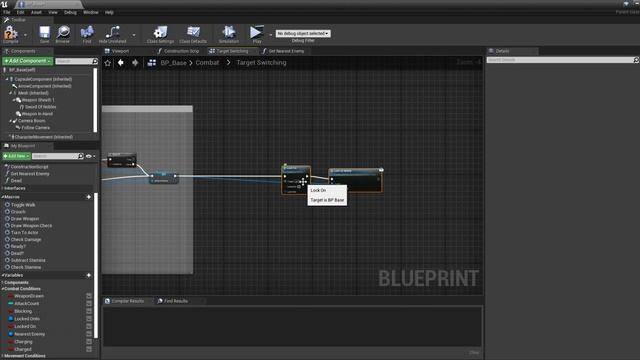
Task: Open Hide Unrelated options dropdown arrow
Action: click(134, 35)
